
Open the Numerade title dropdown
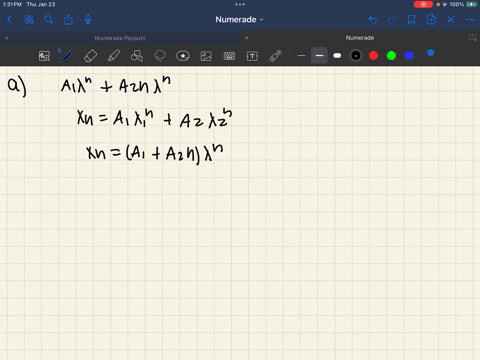239,20
